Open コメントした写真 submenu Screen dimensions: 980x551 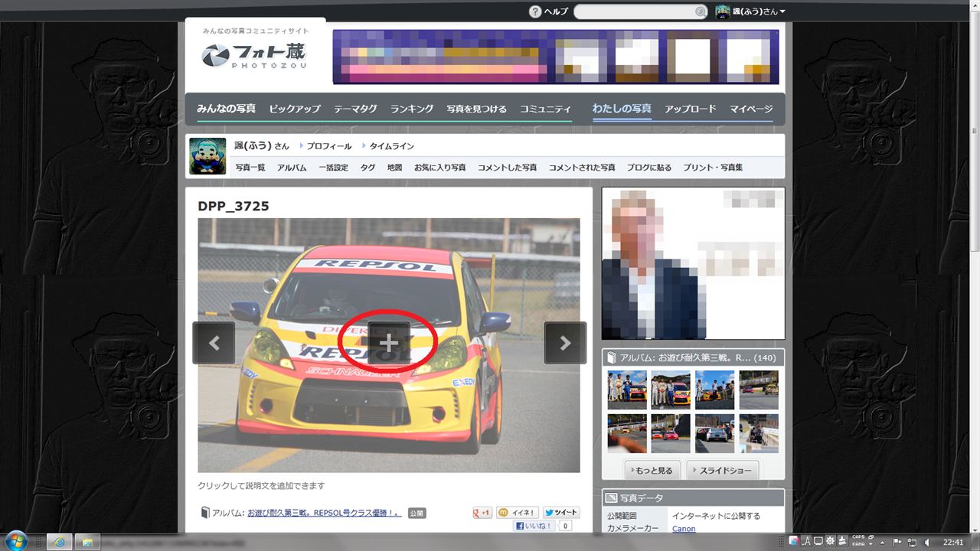(508, 167)
